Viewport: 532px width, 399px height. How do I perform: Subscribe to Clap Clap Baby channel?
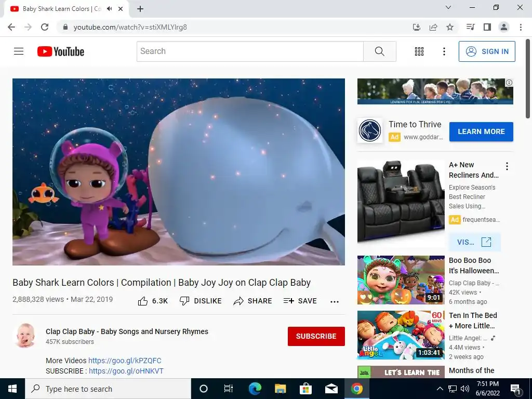pos(316,336)
